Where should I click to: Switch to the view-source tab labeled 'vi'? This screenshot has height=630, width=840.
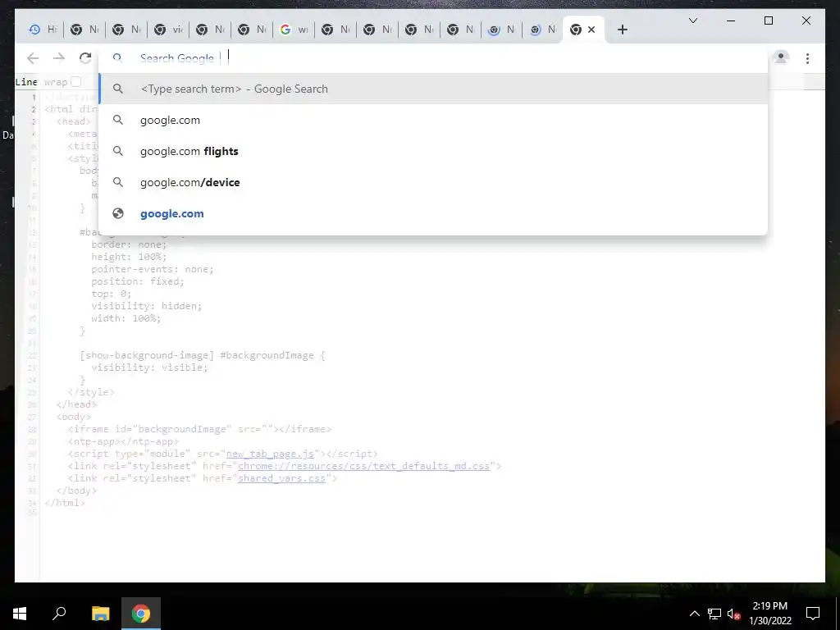point(168,30)
